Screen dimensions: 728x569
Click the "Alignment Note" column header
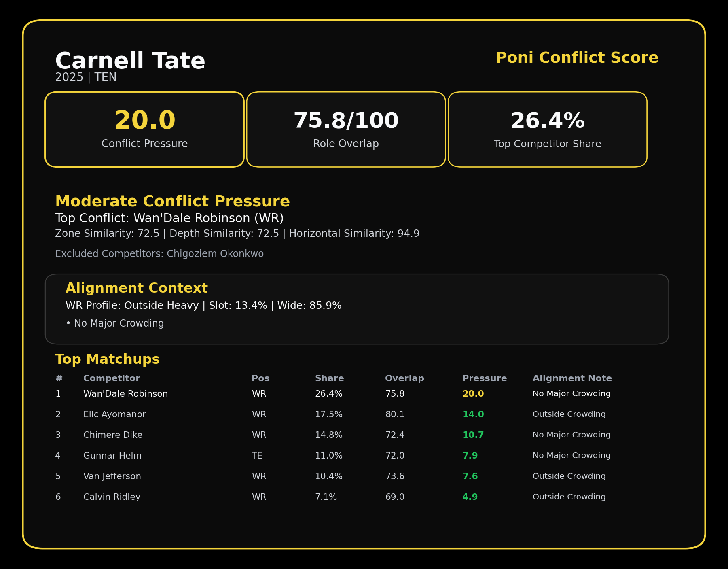point(572,378)
